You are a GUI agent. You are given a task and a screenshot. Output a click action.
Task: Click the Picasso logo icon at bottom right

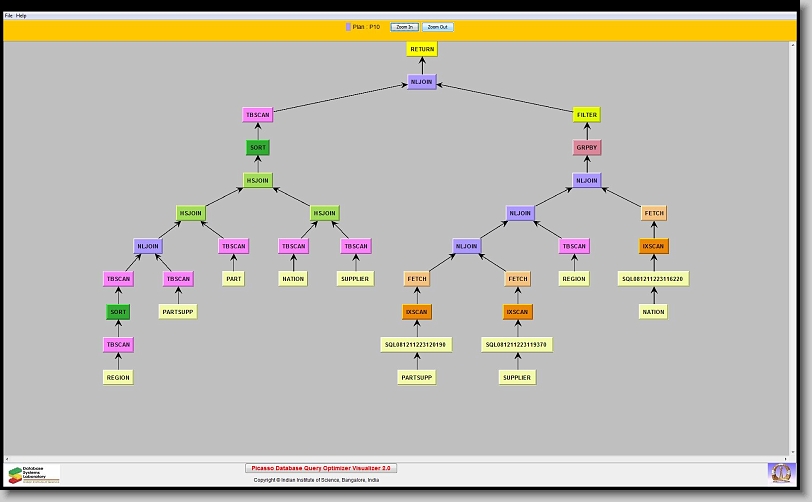click(x=780, y=472)
